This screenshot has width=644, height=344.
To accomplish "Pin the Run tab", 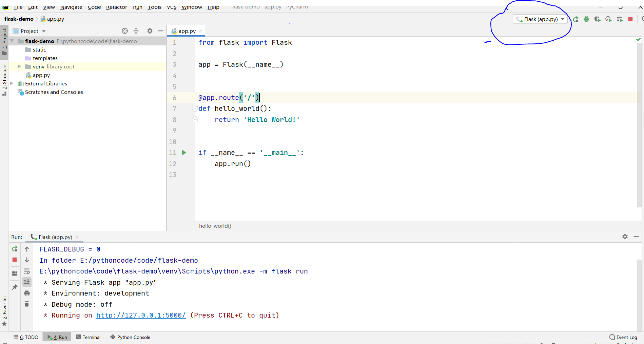I will click(15, 287).
